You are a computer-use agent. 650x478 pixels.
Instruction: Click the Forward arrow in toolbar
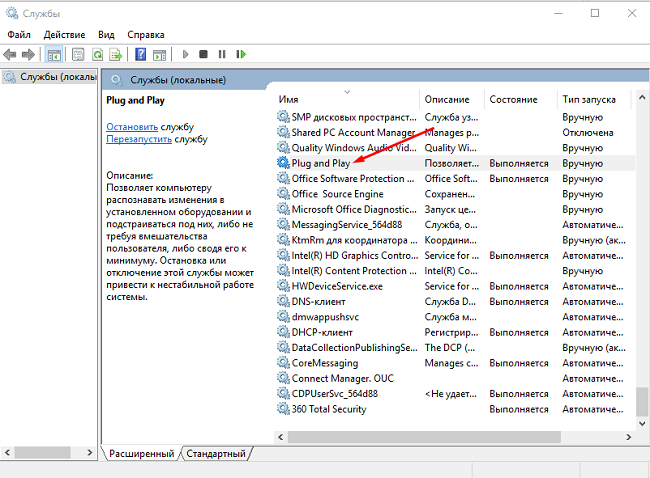(29, 54)
